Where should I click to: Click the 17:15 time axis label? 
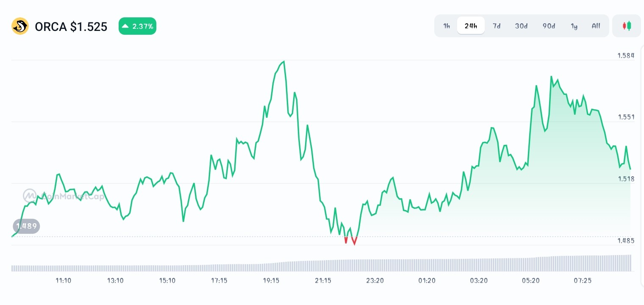click(x=219, y=280)
